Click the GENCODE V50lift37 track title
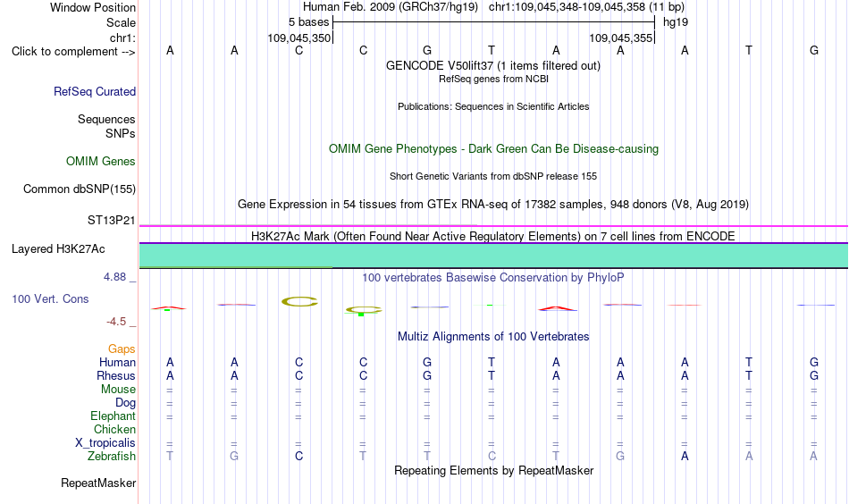 click(x=492, y=65)
